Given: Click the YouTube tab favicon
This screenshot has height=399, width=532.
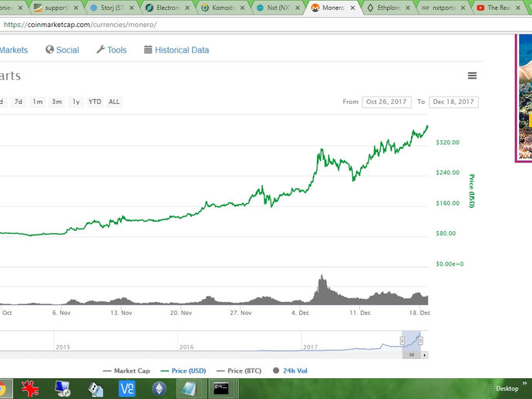Looking at the screenshot, I should pos(480,8).
